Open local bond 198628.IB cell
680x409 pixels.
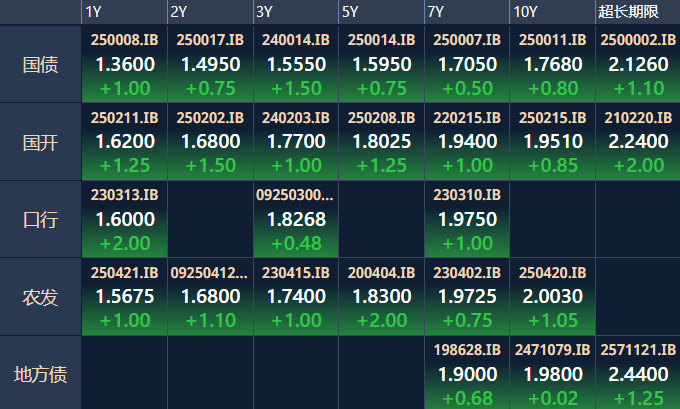point(467,373)
